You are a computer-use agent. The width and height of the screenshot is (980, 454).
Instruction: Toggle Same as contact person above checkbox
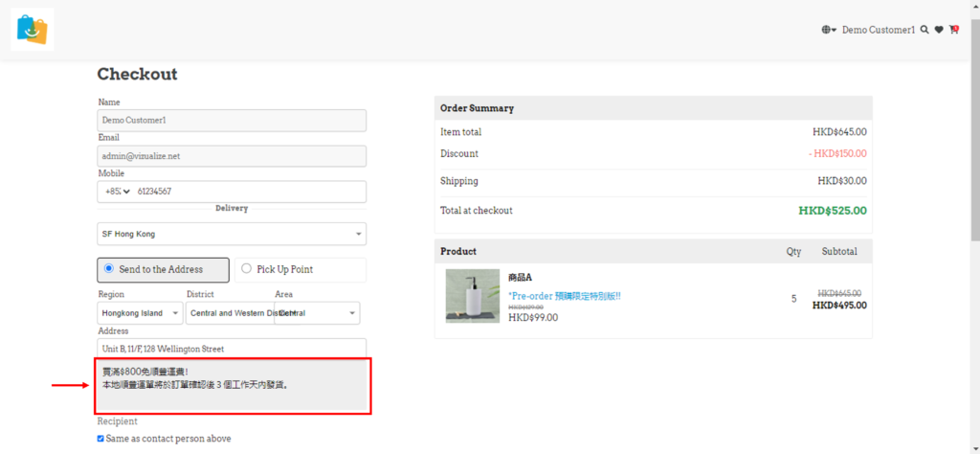pos(101,439)
